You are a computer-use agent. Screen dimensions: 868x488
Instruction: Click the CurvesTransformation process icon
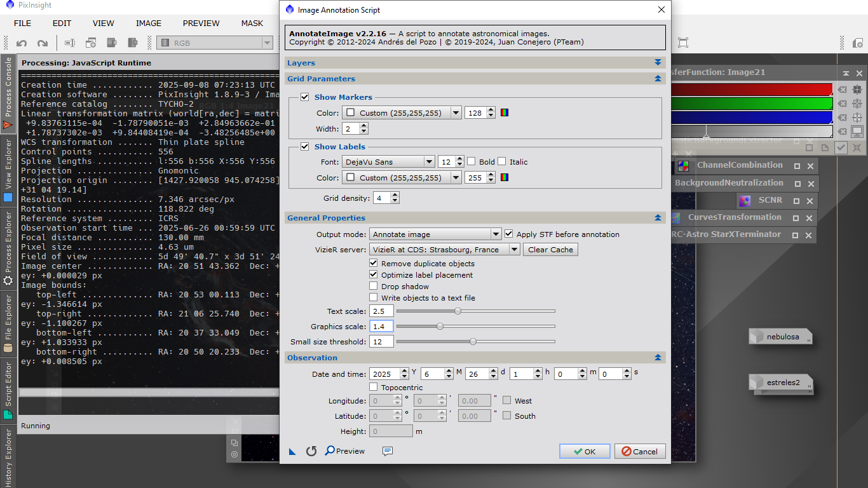[x=677, y=217]
